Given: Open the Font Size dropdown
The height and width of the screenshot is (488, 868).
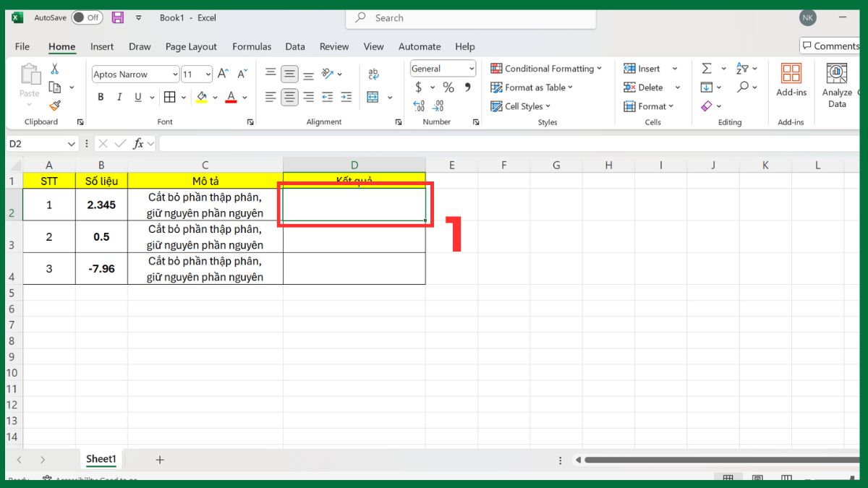Looking at the screenshot, I should click(x=207, y=73).
